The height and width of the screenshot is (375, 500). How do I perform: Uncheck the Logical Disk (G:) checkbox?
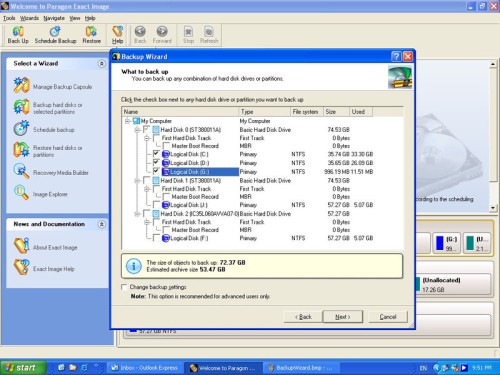click(x=156, y=171)
